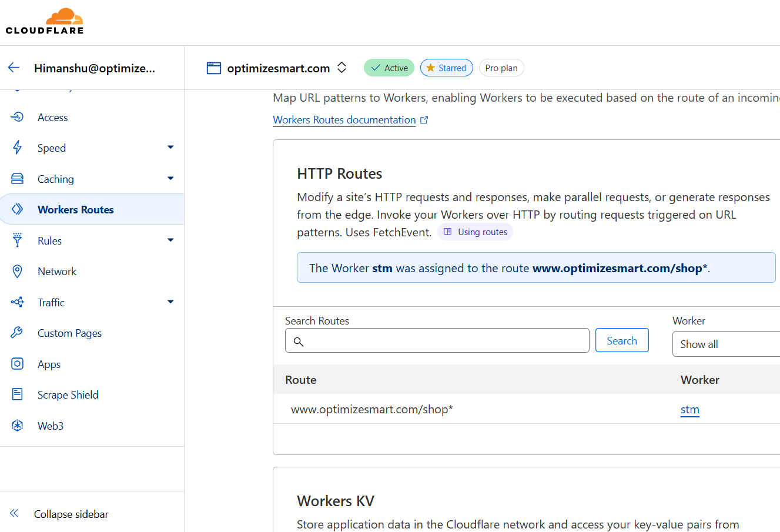The height and width of the screenshot is (532, 780).
Task: Open the domain switcher next to optimizesmart.com
Action: (342, 68)
